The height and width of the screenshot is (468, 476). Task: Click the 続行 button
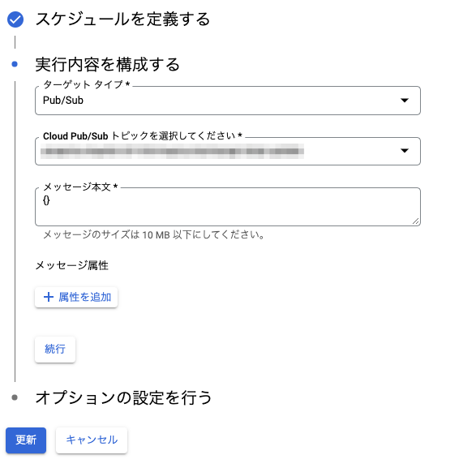[55, 350]
